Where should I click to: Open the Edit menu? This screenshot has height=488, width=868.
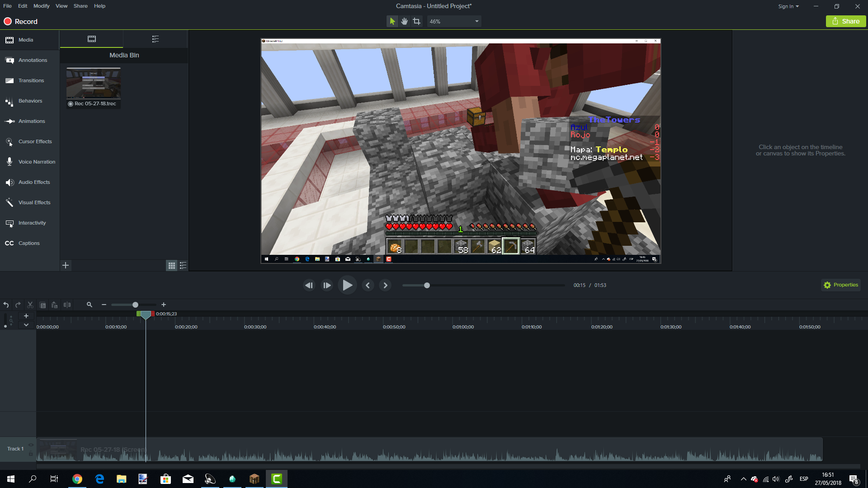coord(23,6)
